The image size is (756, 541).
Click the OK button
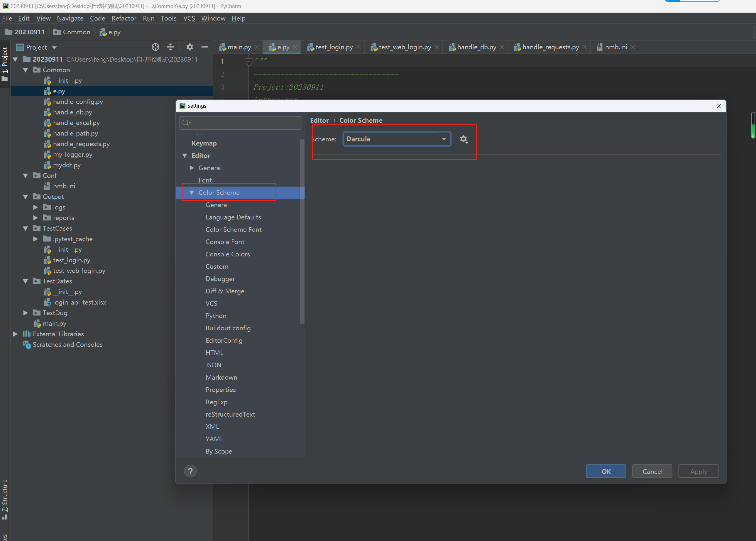(606, 471)
